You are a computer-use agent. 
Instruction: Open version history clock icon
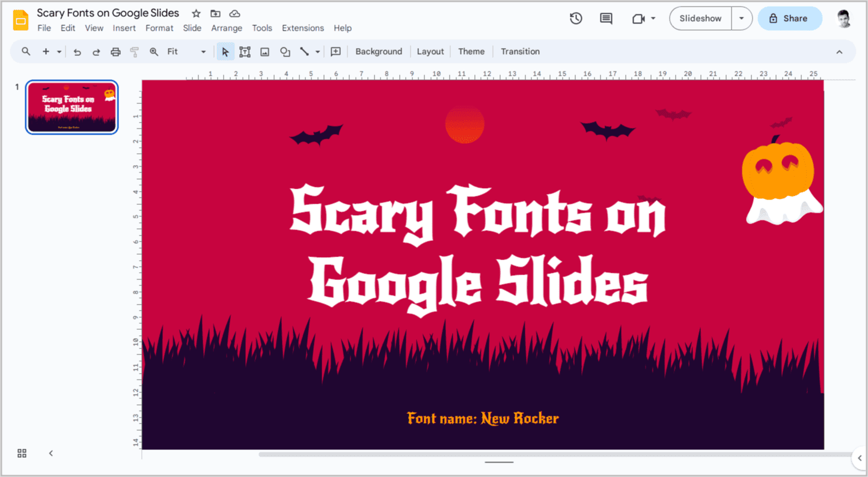coord(576,19)
